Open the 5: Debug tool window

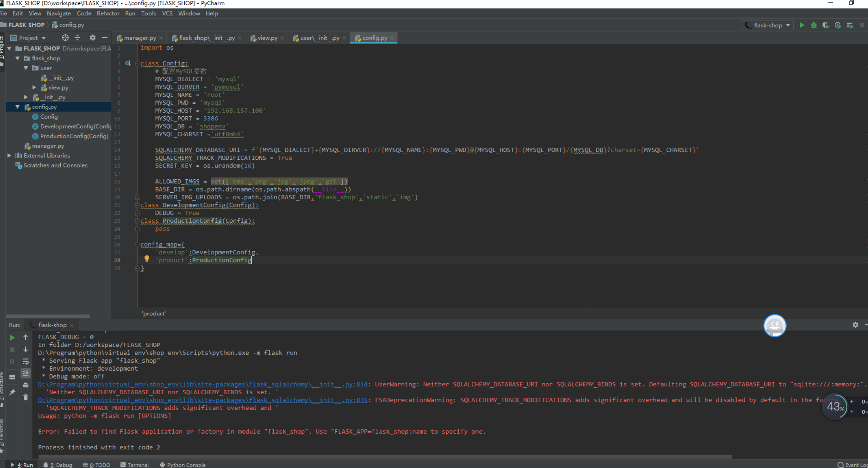click(x=58, y=465)
